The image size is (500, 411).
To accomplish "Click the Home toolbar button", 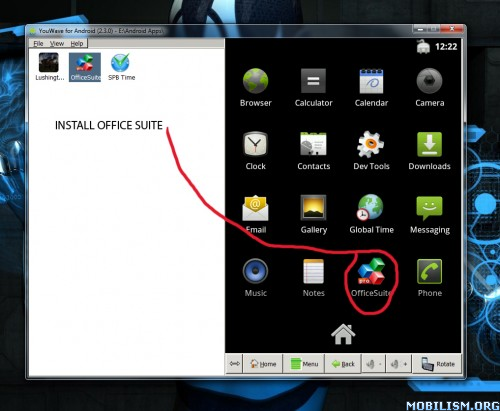I will (x=263, y=364).
